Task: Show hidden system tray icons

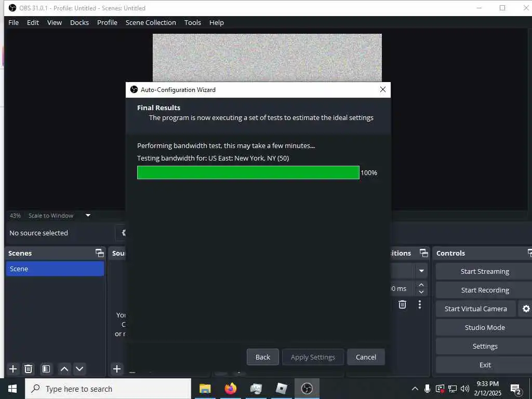Action: pos(415,389)
